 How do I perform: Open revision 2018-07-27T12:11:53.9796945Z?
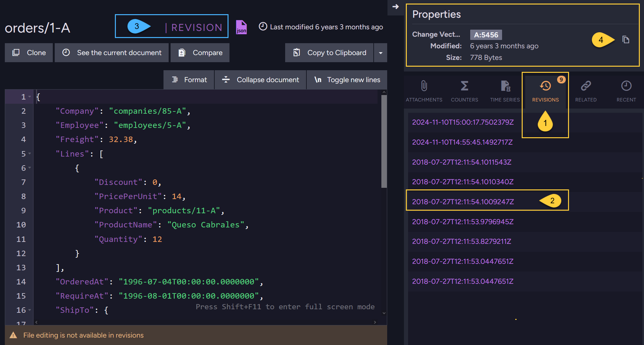pos(463,222)
